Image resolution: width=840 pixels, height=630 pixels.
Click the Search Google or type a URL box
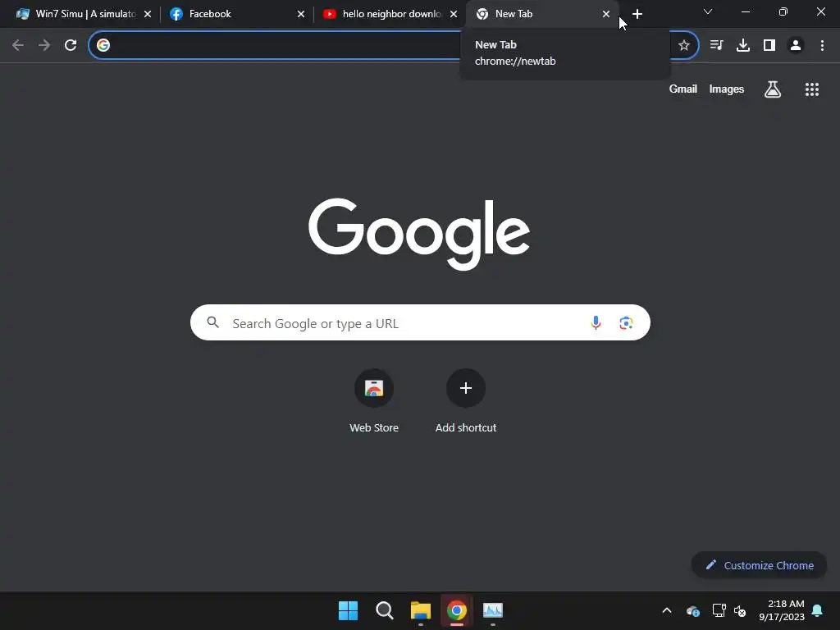click(x=420, y=322)
